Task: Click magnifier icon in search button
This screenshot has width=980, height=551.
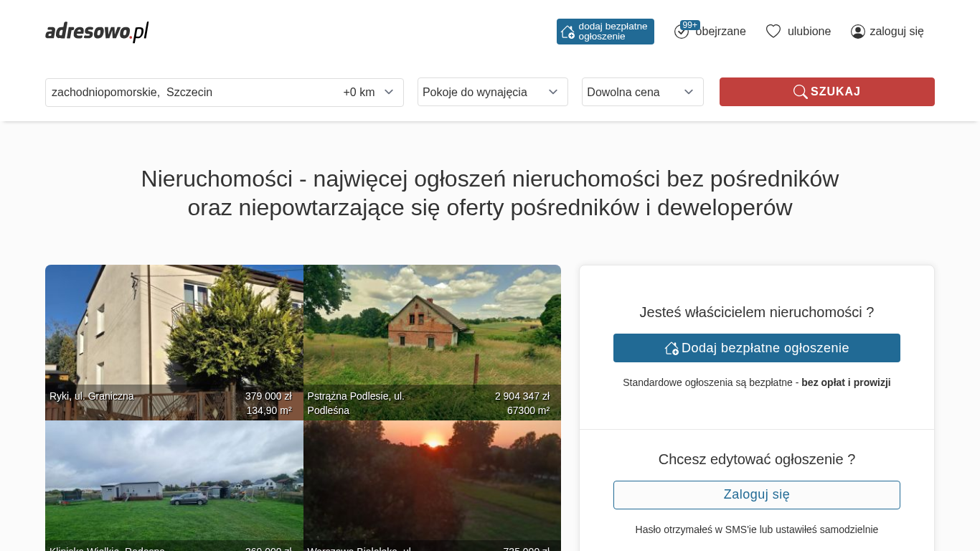Action: click(x=800, y=92)
